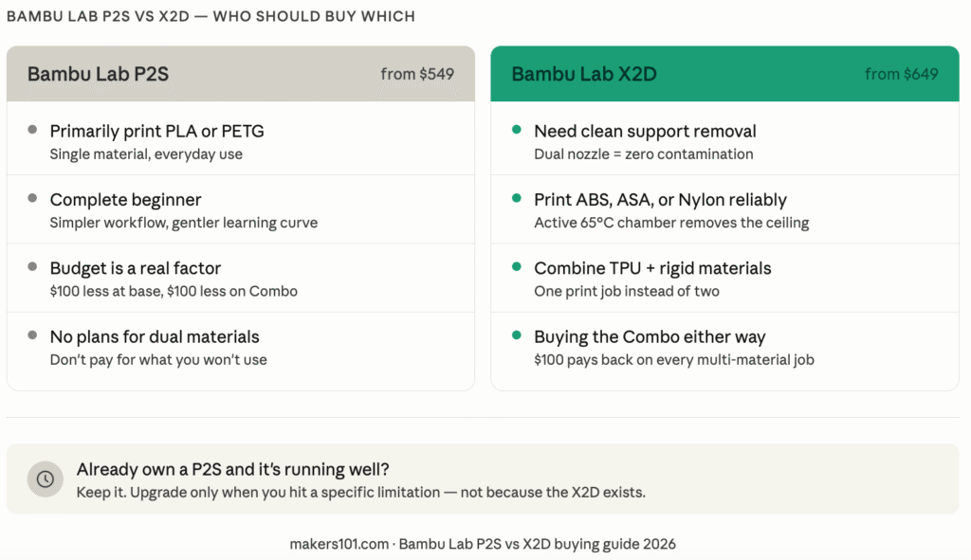
Task: Click green bullet by "Print ABS, ASA, or Nylon reliably"
Action: [x=517, y=198]
